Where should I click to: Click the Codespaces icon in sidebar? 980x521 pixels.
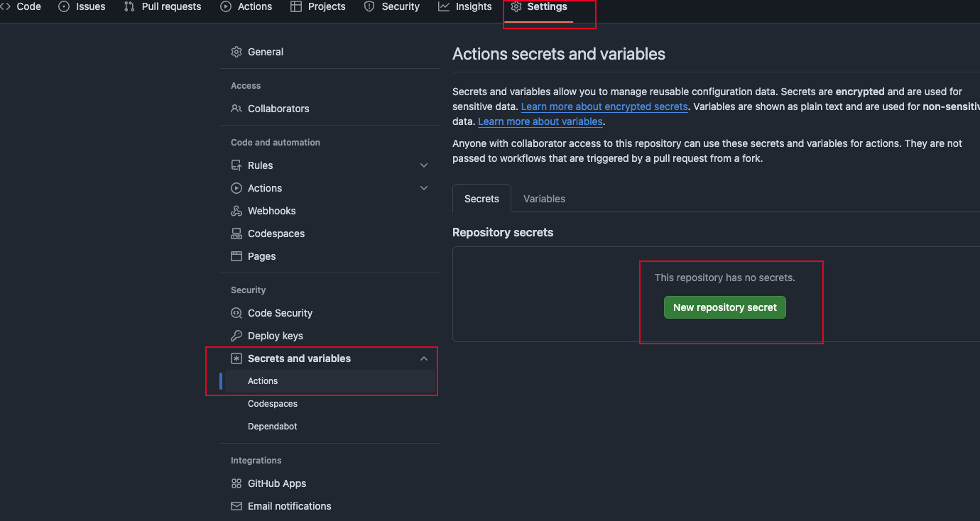(x=236, y=234)
